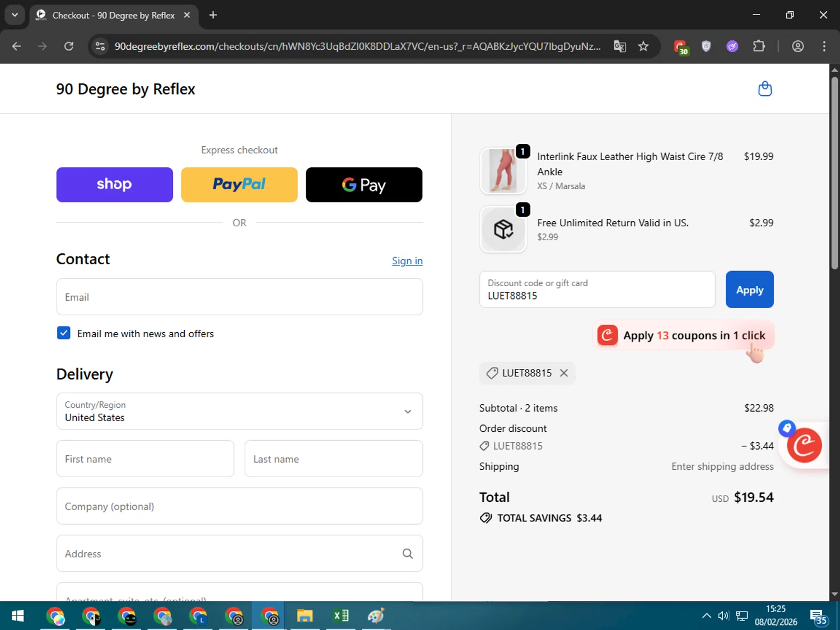The image size is (840, 630).
Task: Open the Extensions puzzle menu
Action: tap(759, 46)
